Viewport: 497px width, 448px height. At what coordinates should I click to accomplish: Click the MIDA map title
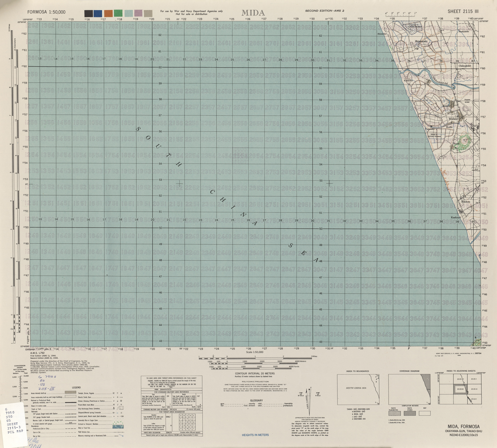coord(253,13)
